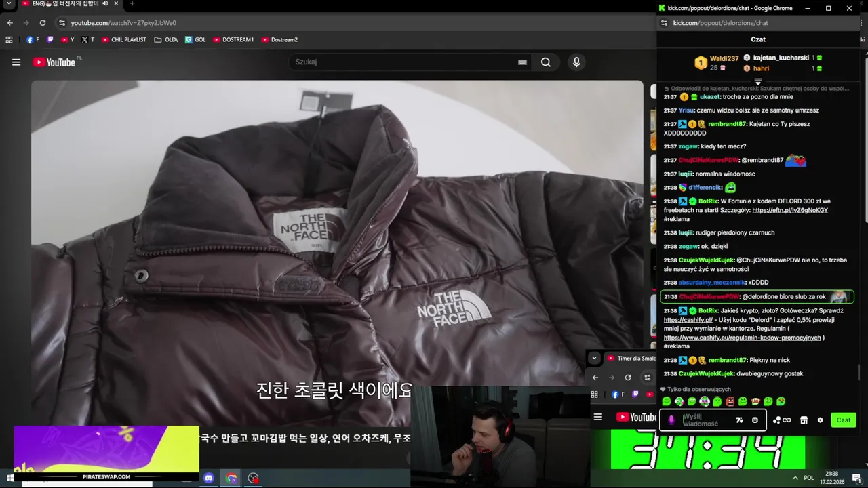
Task: Open site settings icon in Kick popout window
Action: tap(664, 23)
